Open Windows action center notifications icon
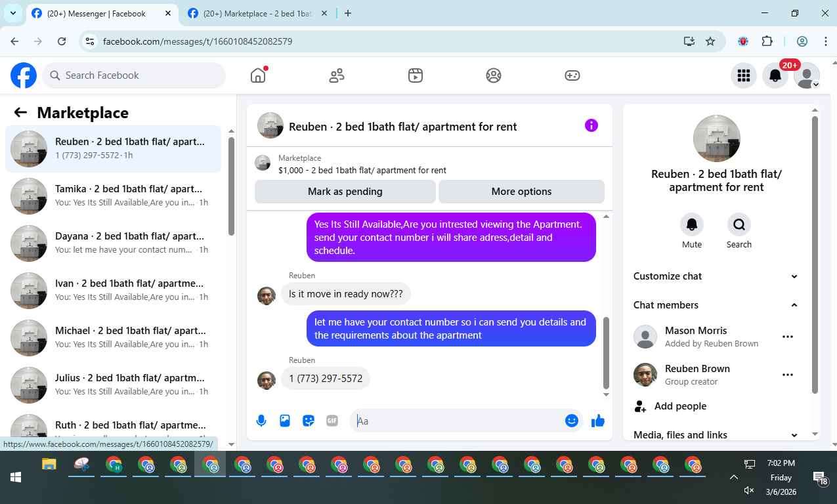Image resolution: width=837 pixels, height=504 pixels. [821, 478]
